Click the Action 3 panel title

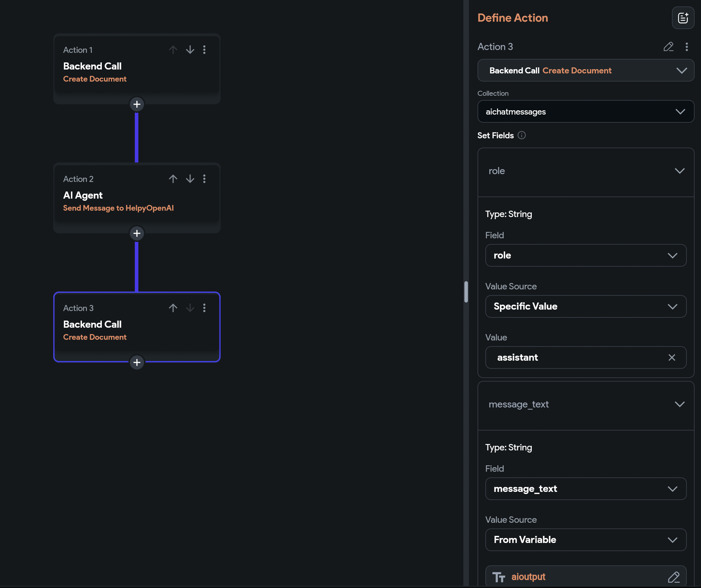coord(495,47)
